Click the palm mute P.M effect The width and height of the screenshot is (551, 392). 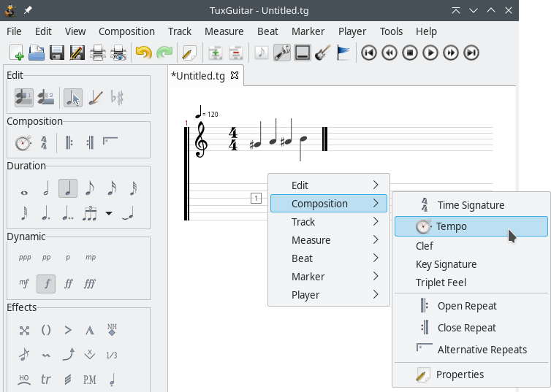(89, 379)
